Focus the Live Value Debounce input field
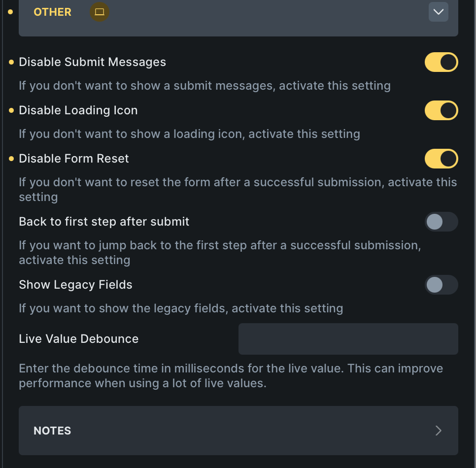Image resolution: width=476 pixels, height=468 pixels. (x=348, y=339)
